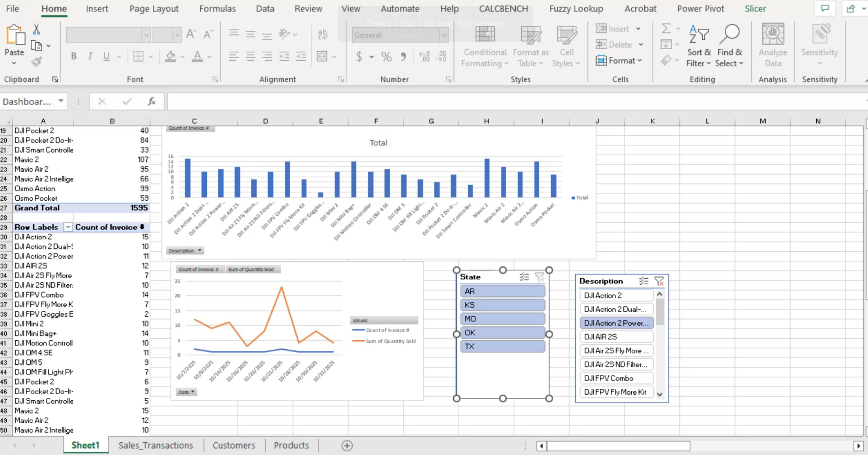Open the Description field dropdown on chart

coord(200,250)
